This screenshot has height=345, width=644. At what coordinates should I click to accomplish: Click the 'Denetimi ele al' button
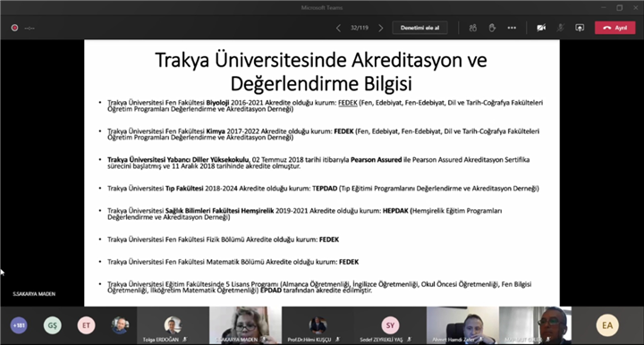coord(419,28)
